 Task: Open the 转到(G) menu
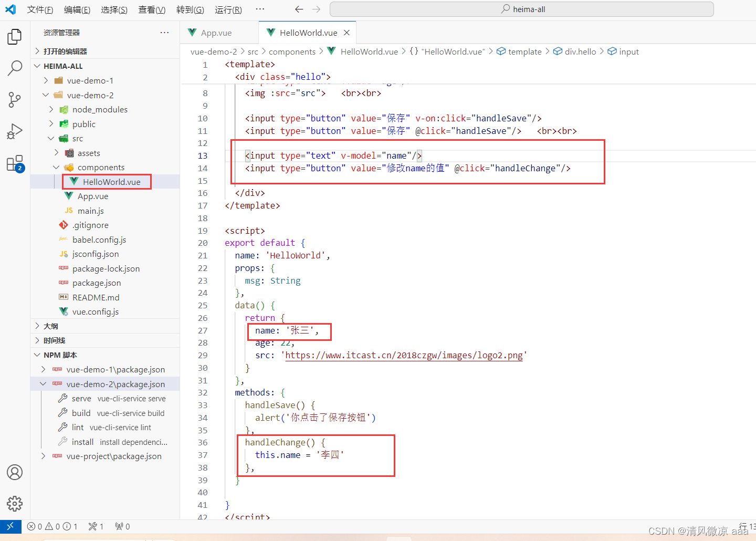[190, 9]
